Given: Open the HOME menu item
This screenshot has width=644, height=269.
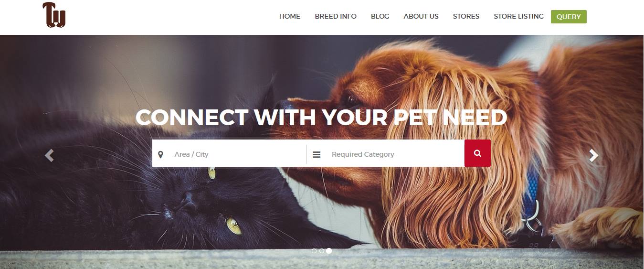Looking at the screenshot, I should click(x=290, y=16).
